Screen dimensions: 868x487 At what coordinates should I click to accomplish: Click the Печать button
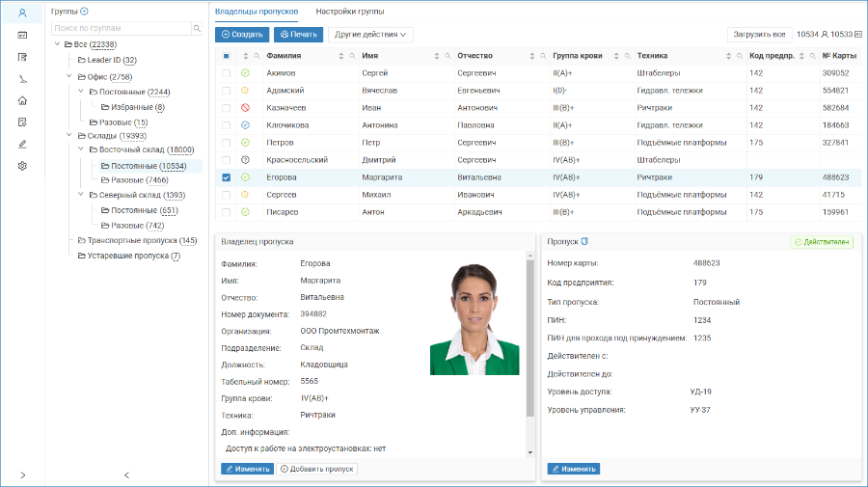coord(298,35)
